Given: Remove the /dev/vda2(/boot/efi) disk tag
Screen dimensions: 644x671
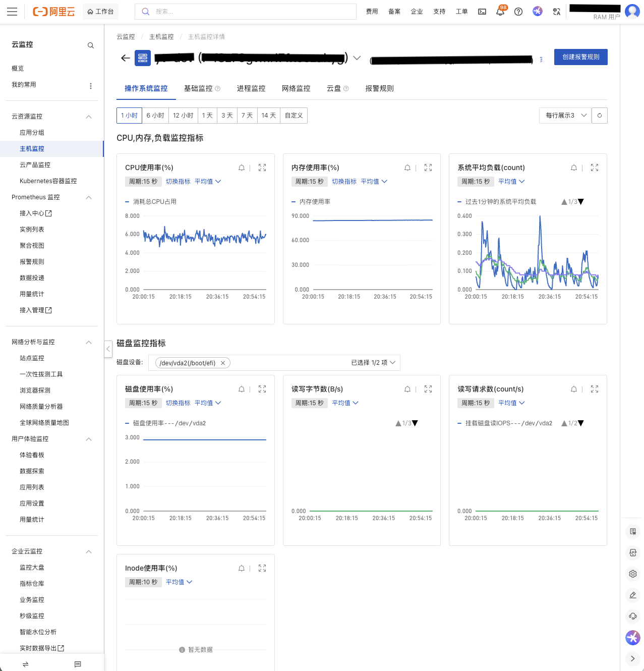Looking at the screenshot, I should pyautogui.click(x=223, y=363).
